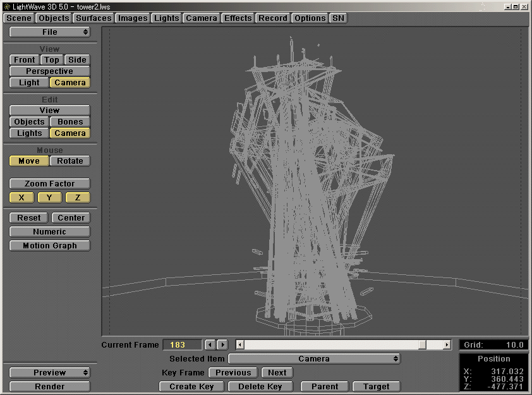Open the Preview options popup

pyautogui.click(x=49, y=372)
